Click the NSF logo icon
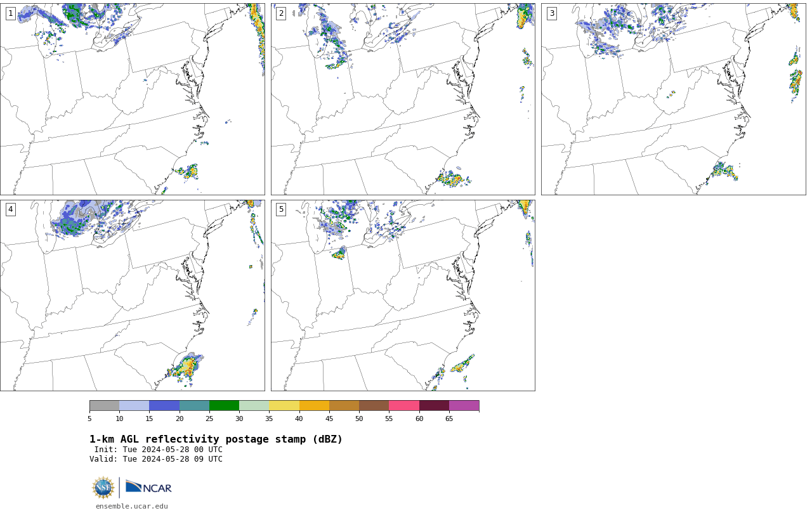 pyautogui.click(x=103, y=488)
